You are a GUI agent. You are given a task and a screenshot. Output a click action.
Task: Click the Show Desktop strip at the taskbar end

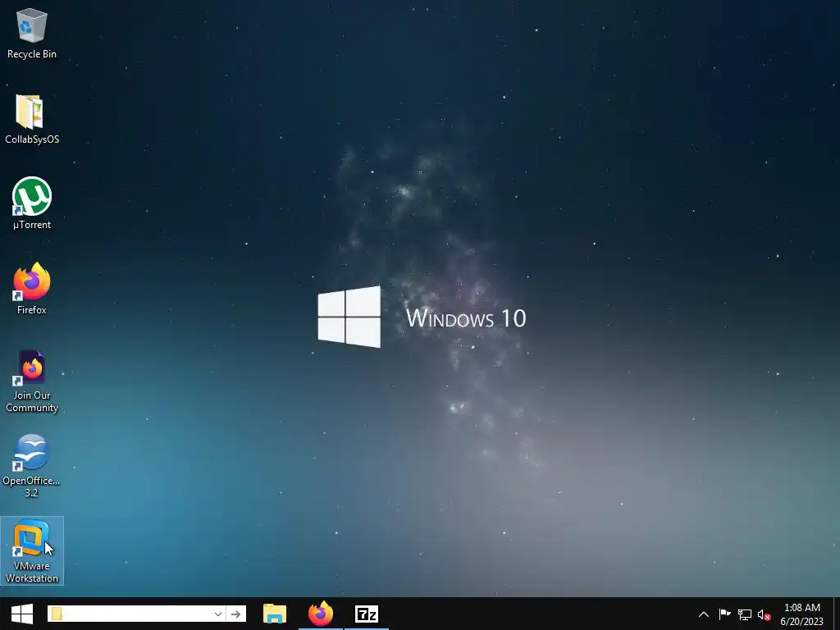point(837,614)
